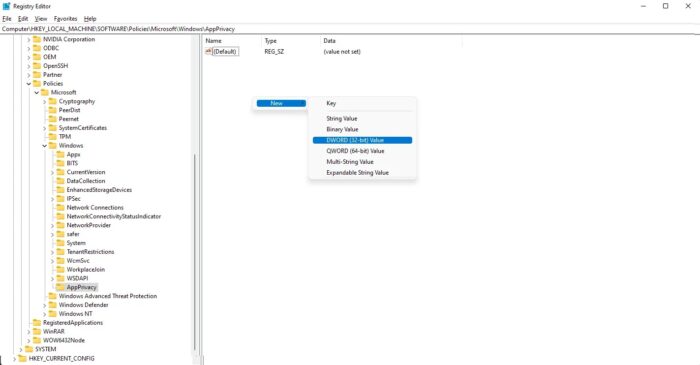Click the OEM folder icon
Image resolution: width=700 pixels, height=365 pixels.
(x=37, y=57)
